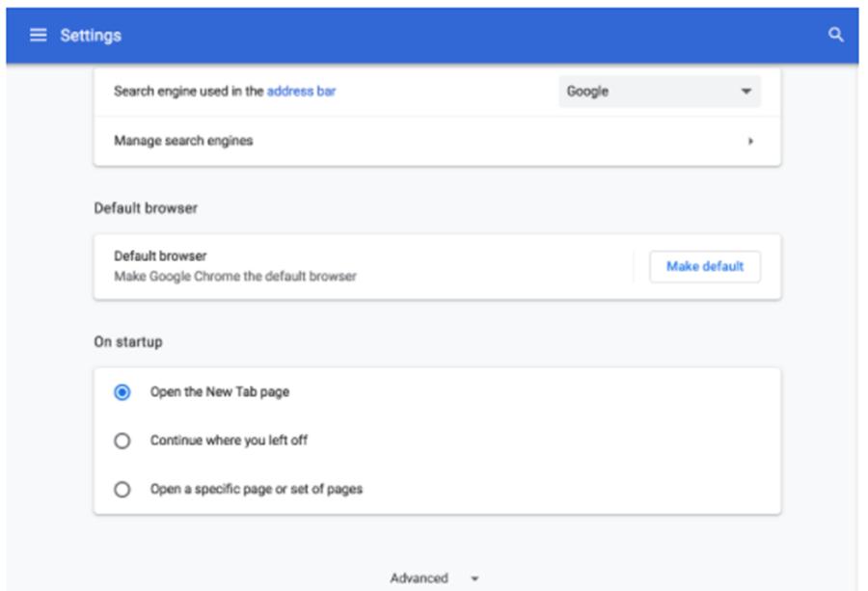The width and height of the screenshot is (868, 591).
Task: Click the arrow icon beside Manage search engines
Action: [750, 142]
